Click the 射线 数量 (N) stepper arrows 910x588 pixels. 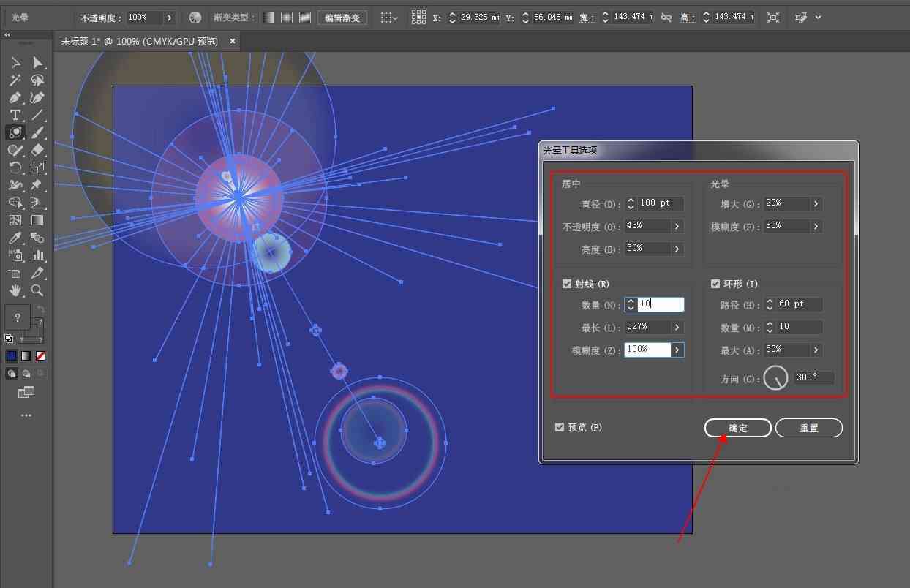[x=631, y=305]
